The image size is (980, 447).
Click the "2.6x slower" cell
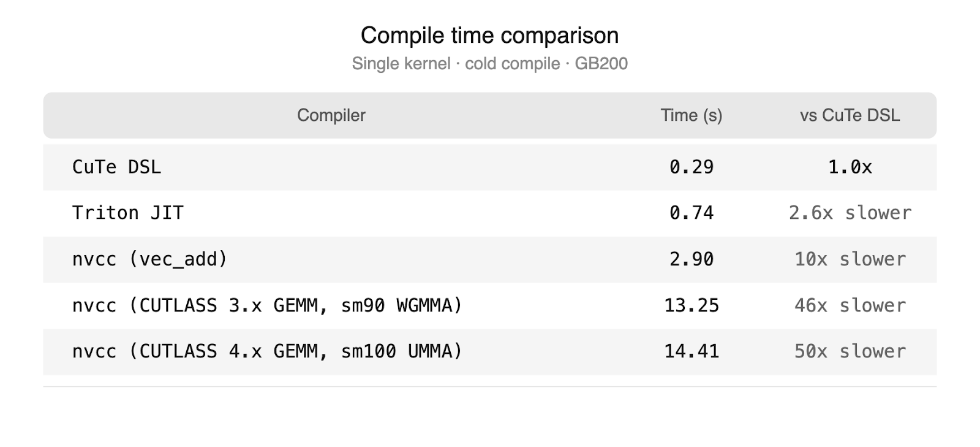coord(850,213)
